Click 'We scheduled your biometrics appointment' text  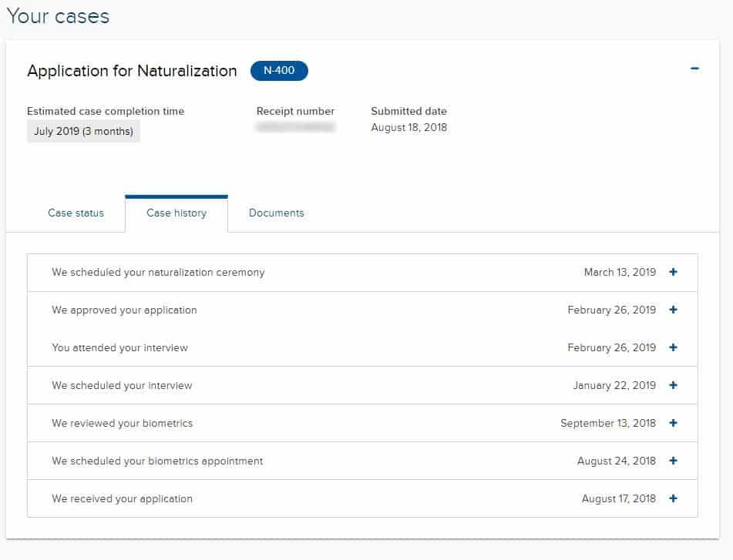coord(157,461)
